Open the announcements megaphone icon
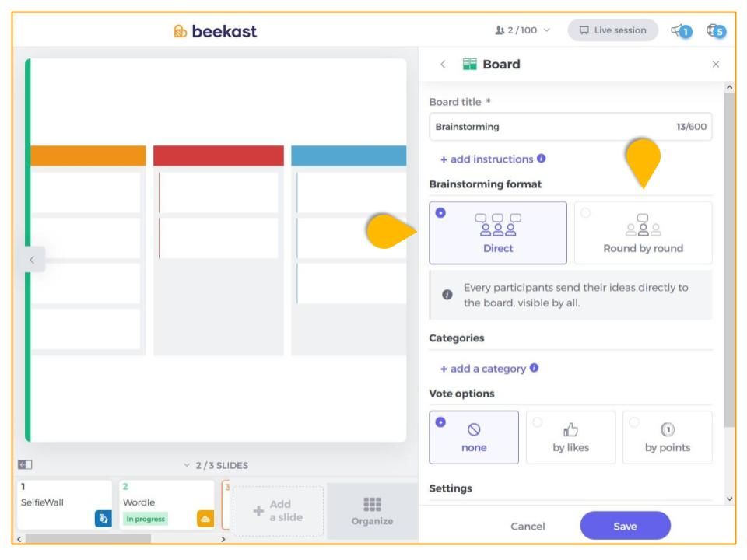 (682, 31)
